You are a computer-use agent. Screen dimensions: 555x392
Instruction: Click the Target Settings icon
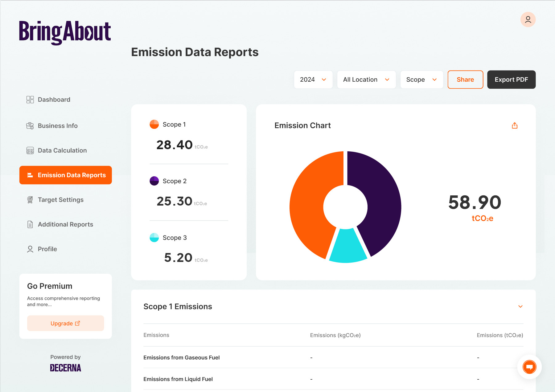pyautogui.click(x=30, y=200)
